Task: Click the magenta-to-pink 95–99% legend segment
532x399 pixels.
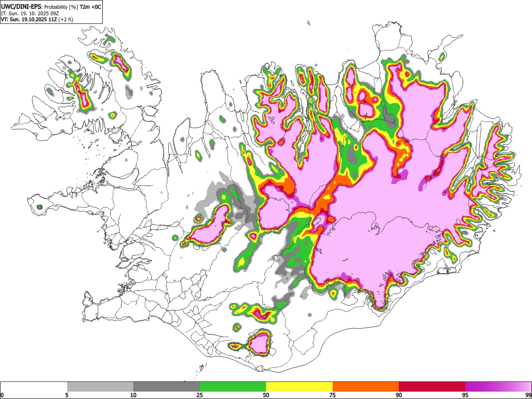Action: 498,387
